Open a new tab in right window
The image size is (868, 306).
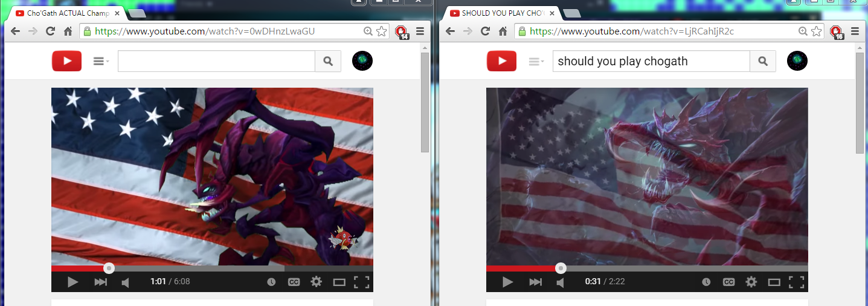click(x=571, y=13)
